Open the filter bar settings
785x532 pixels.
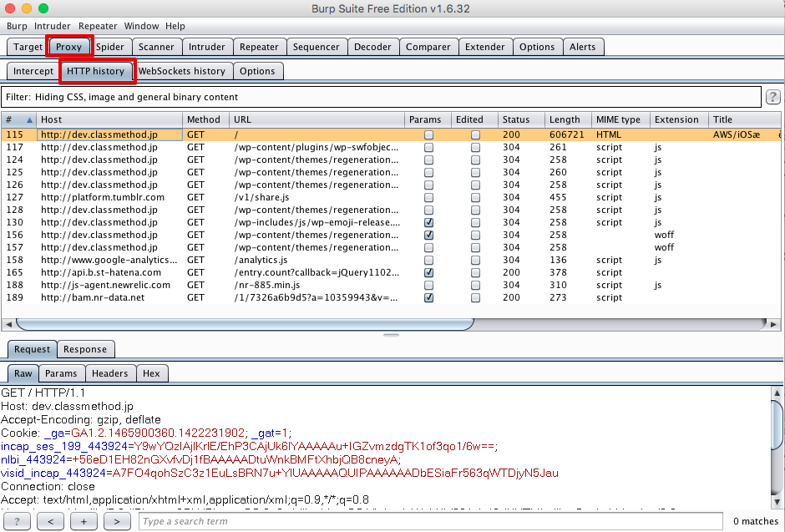pos(381,97)
